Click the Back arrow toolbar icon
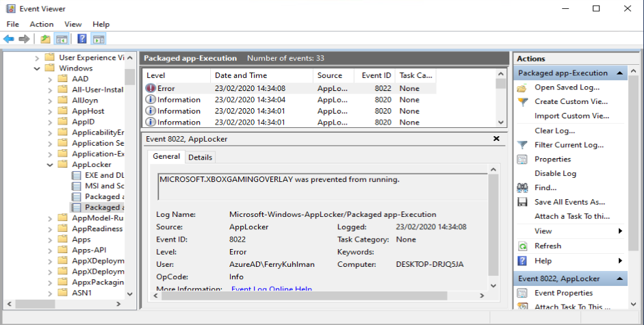The height and width of the screenshot is (325, 644). [x=9, y=39]
